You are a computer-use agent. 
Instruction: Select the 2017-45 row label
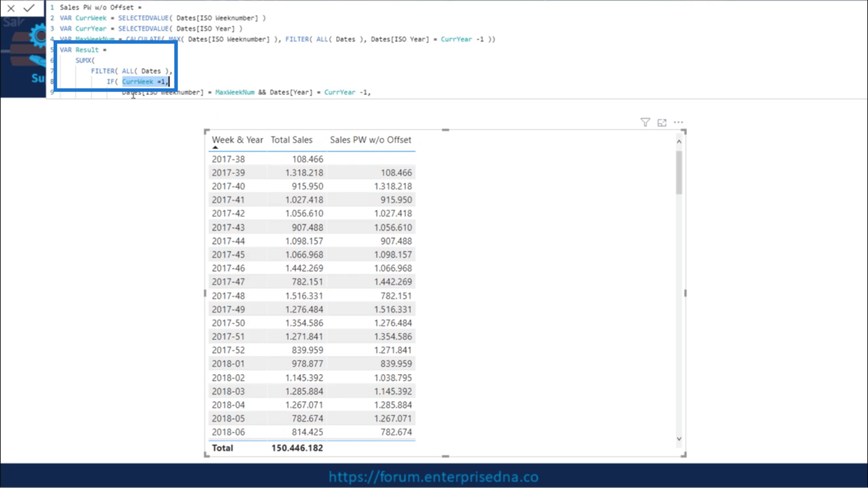tap(228, 255)
